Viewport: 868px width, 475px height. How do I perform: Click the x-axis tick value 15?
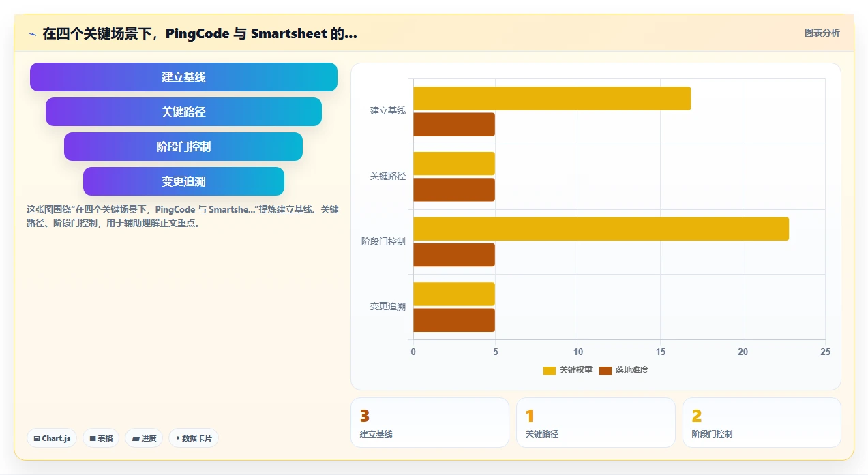tap(661, 352)
